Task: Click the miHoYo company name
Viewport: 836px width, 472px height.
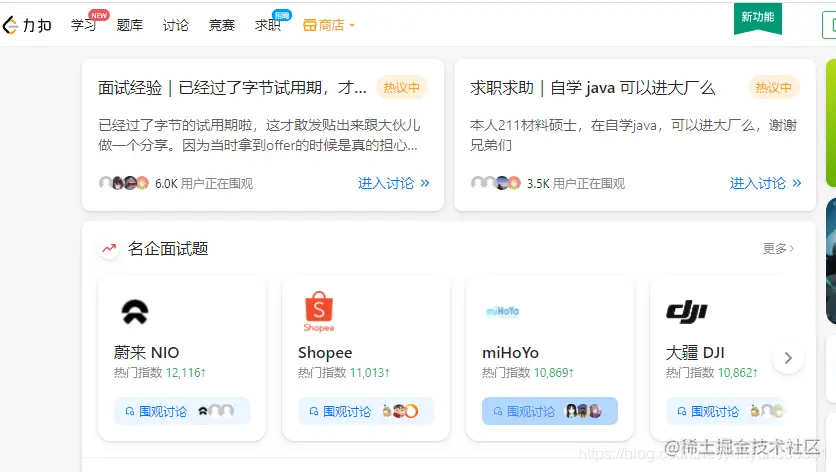Action: coord(510,353)
